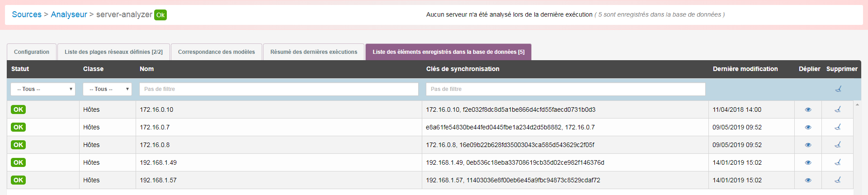868x195 pixels.
Task: Delete the 172.16.0.10 host entry
Action: pyautogui.click(x=838, y=109)
